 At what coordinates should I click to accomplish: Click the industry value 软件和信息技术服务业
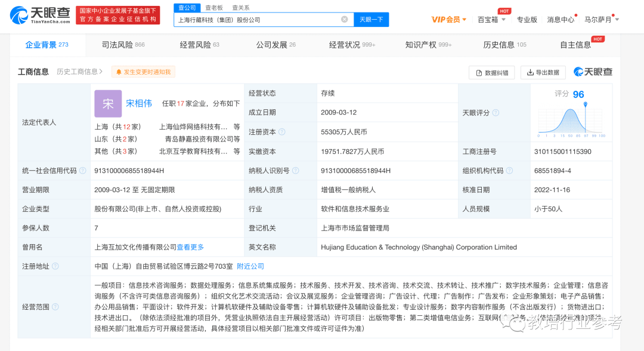355,209
